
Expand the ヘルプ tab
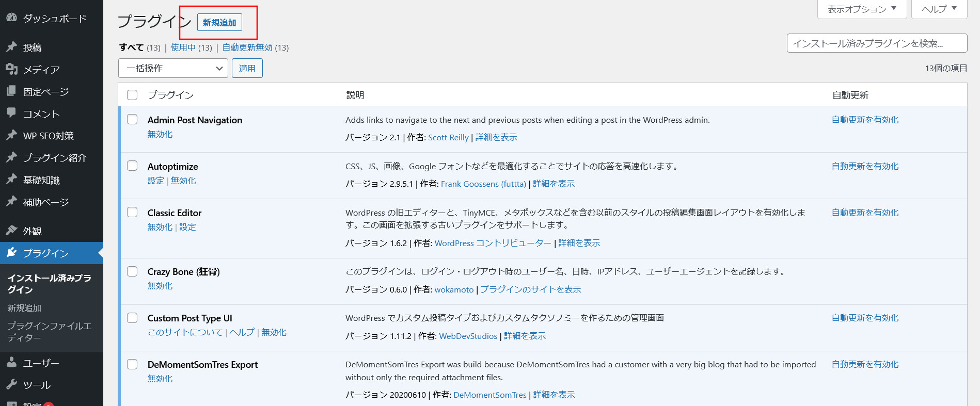click(x=939, y=9)
